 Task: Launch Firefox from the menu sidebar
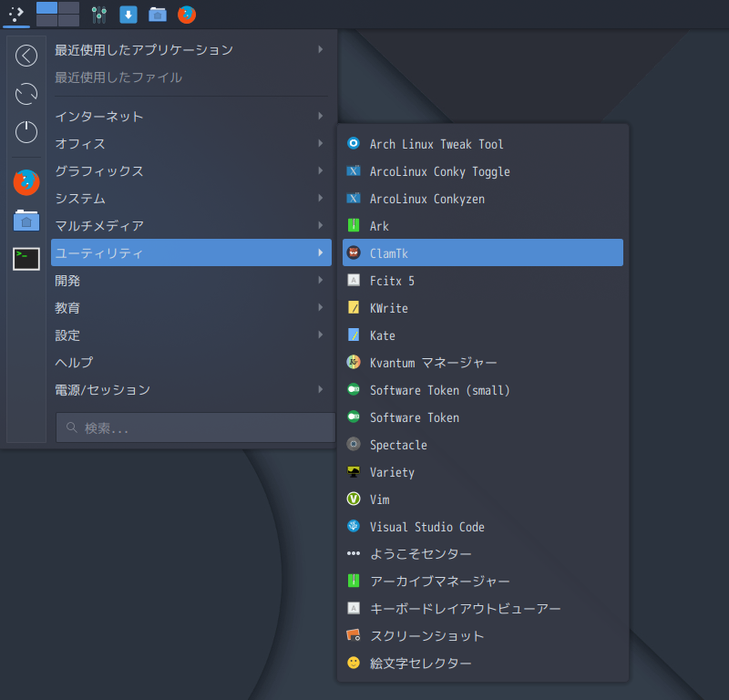click(x=26, y=182)
